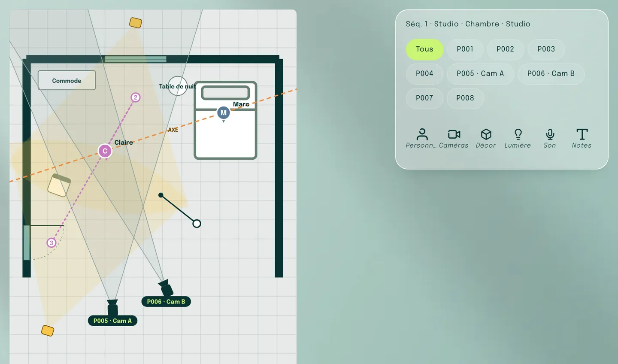Select the Lumière bulb icon

[x=518, y=134]
